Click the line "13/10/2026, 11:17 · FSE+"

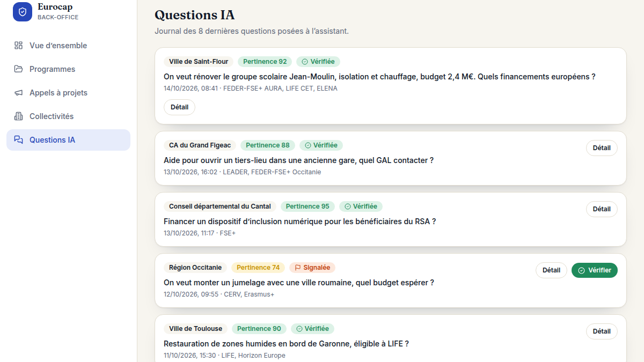click(200, 233)
